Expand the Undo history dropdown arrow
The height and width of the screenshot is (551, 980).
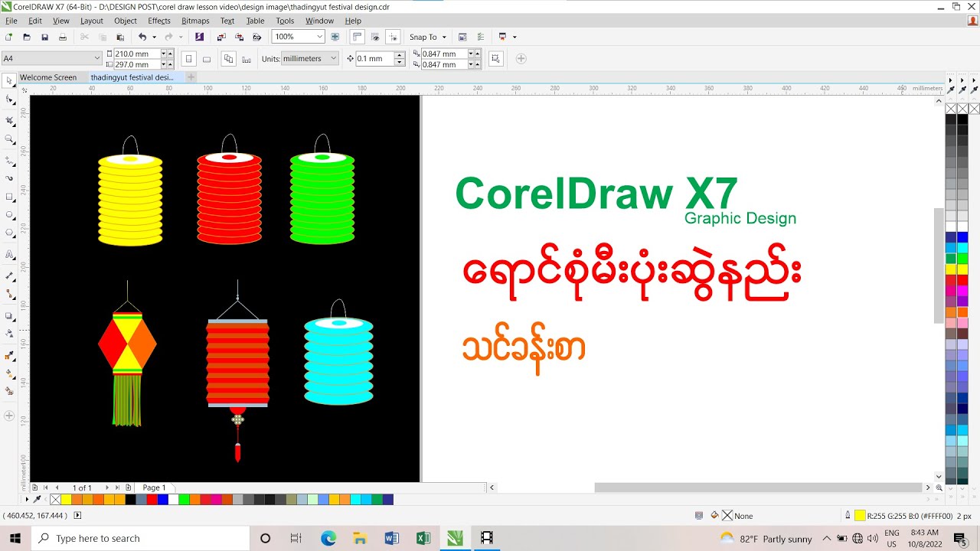pos(154,37)
